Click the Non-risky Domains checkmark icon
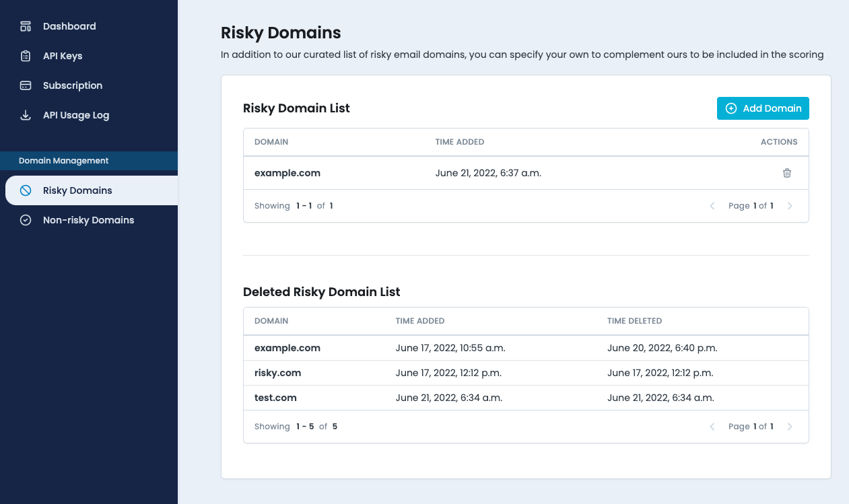 [25, 219]
